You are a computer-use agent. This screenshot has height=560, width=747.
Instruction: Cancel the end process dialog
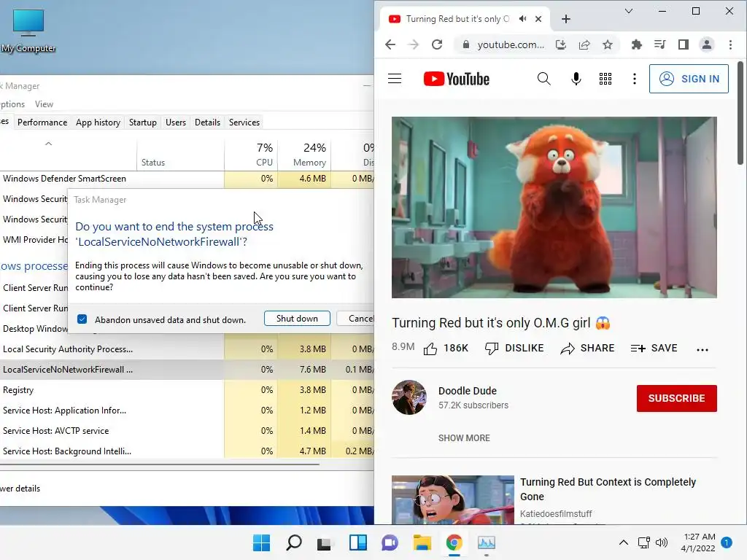(x=355, y=319)
